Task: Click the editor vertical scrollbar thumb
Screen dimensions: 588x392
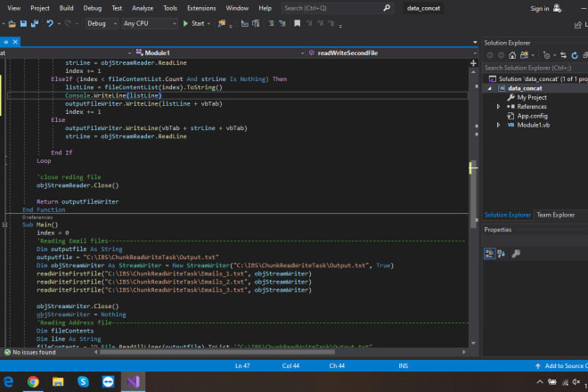Action: tap(474, 194)
